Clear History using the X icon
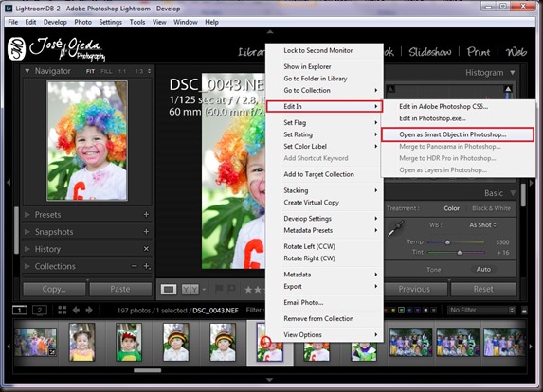 click(x=146, y=249)
